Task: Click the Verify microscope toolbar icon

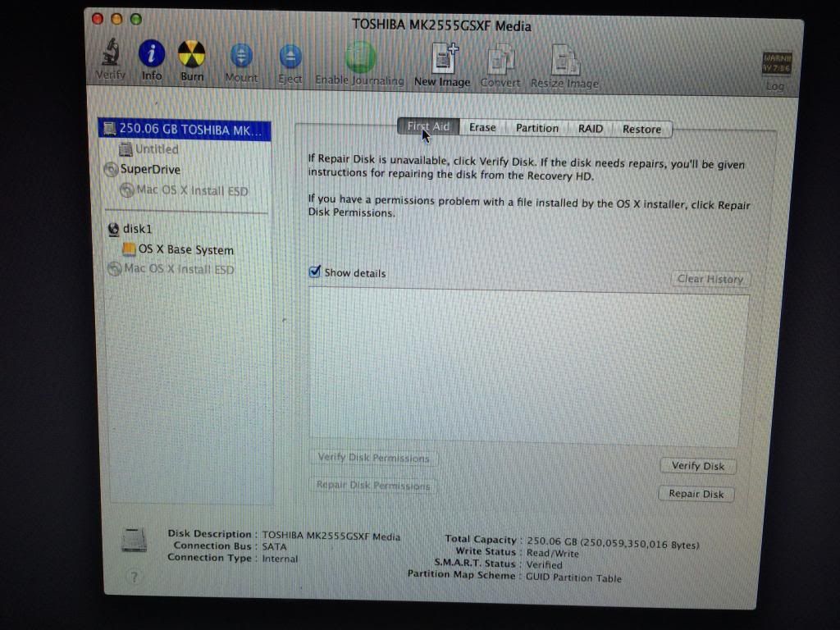Action: [x=111, y=57]
